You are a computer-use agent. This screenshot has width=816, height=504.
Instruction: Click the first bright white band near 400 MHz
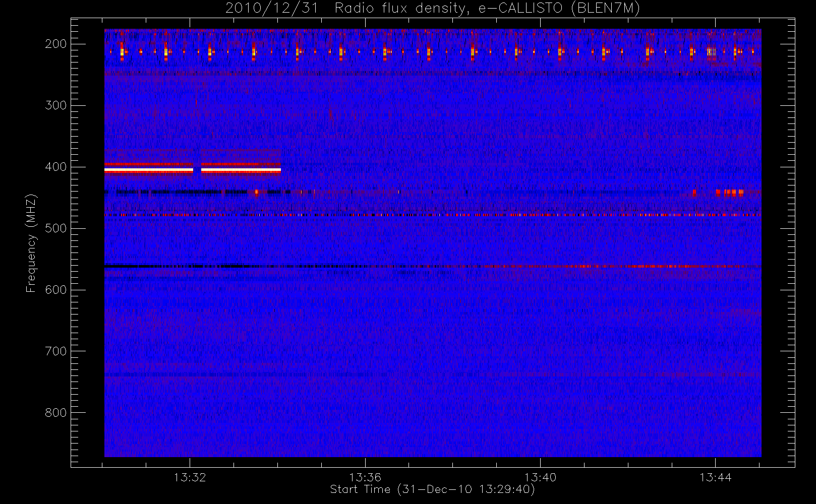[x=149, y=171]
